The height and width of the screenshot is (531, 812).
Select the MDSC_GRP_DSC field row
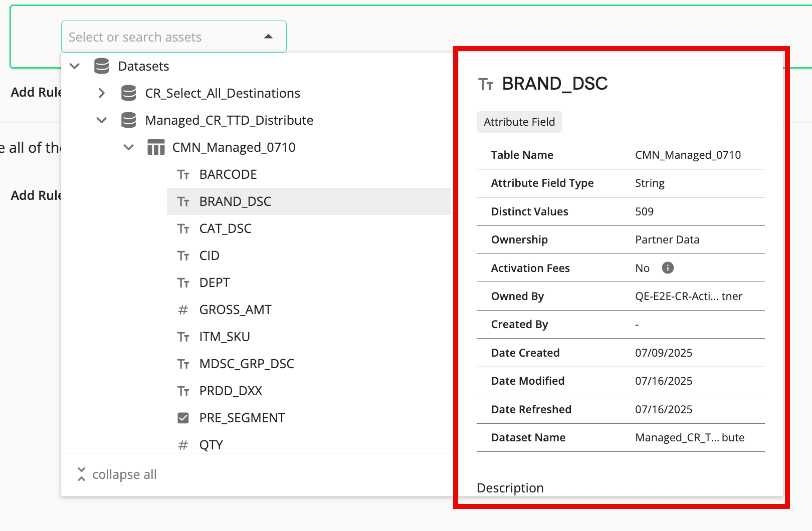pos(309,364)
